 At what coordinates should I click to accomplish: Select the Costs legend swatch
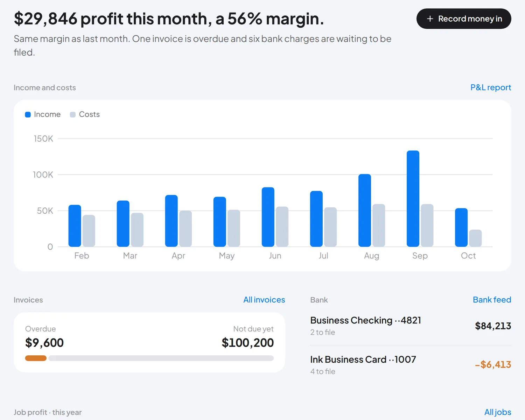click(73, 115)
